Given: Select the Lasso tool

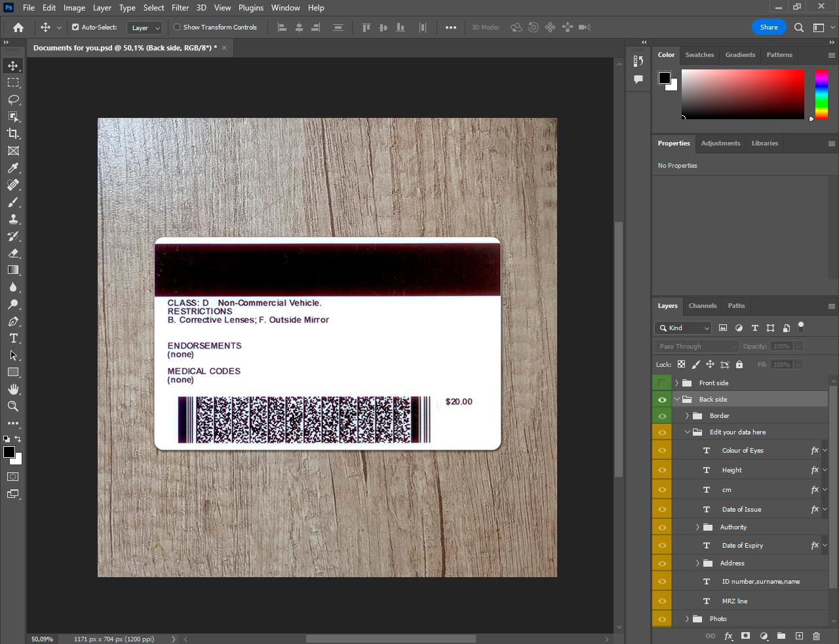Looking at the screenshot, I should [13, 100].
